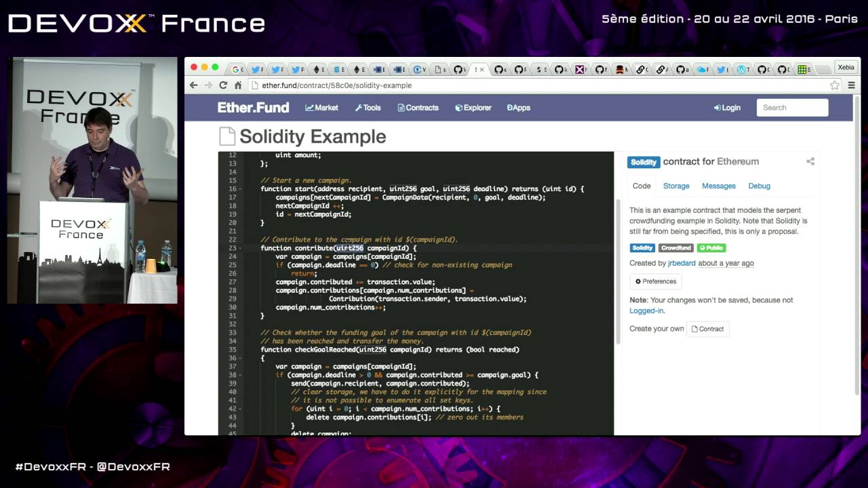The width and height of the screenshot is (868, 488).
Task: Switch to the green grid favicon tab
Action: pyautogui.click(x=803, y=69)
